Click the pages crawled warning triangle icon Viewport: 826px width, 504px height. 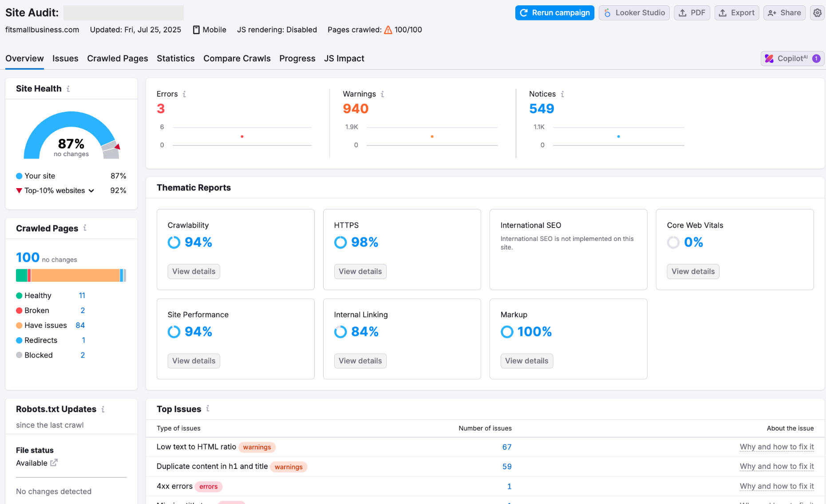[x=388, y=30]
